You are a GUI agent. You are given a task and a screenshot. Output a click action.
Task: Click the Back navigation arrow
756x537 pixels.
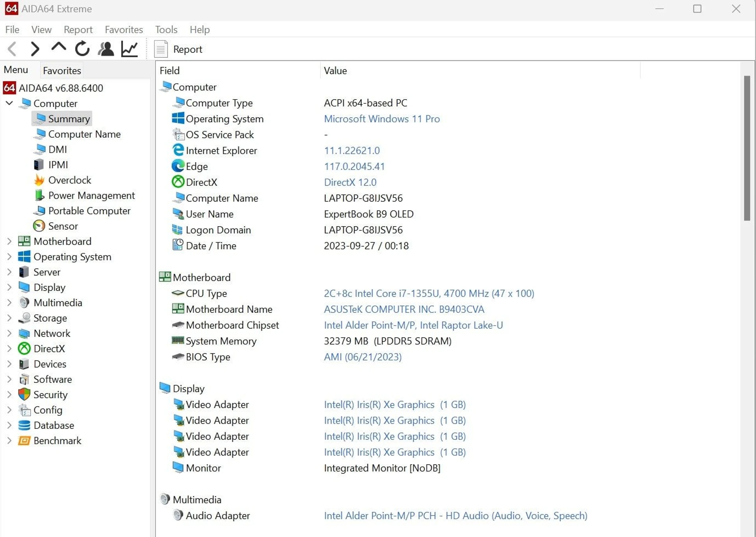point(12,49)
